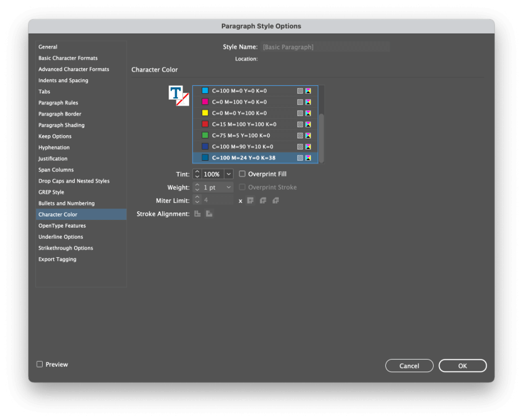Open the Tint percentage dropdown

[x=228, y=174]
